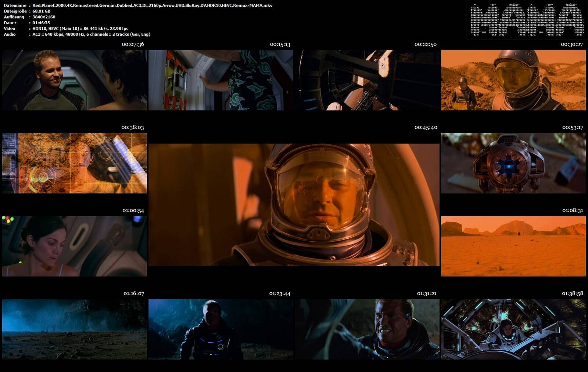Click the Dateiname label
Viewport: 588px width, 372px height.
click(15, 6)
